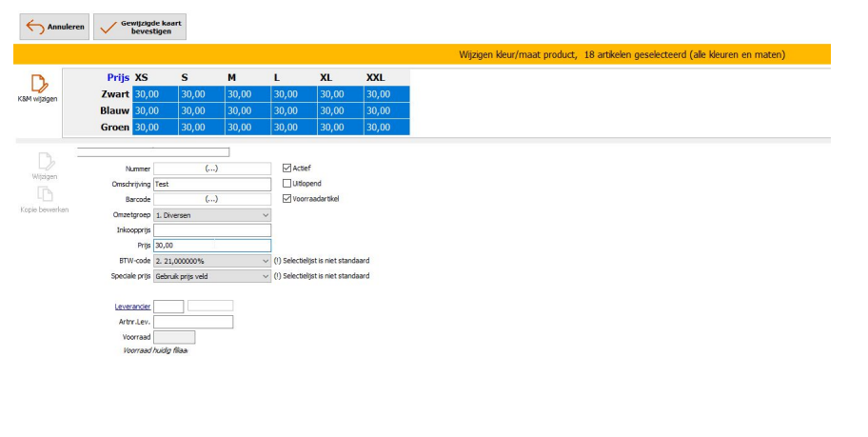This screenshot has width=868, height=437.
Task: Open the Leverancier link
Action: 131,307
